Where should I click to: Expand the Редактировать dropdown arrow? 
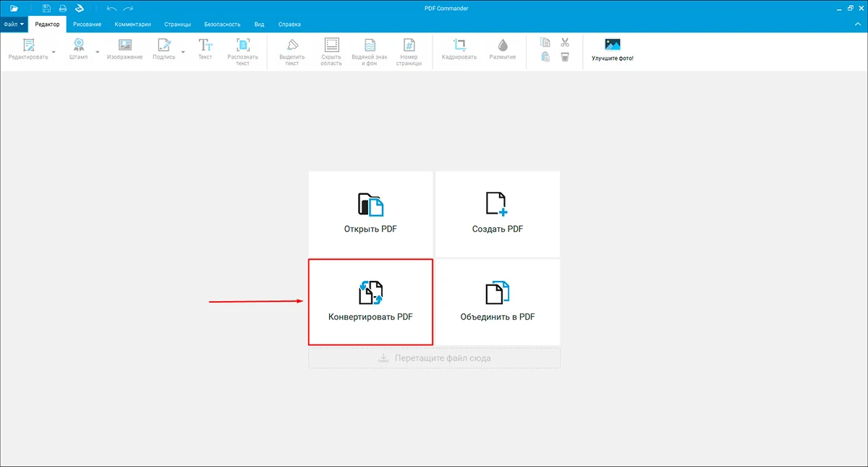coord(54,52)
